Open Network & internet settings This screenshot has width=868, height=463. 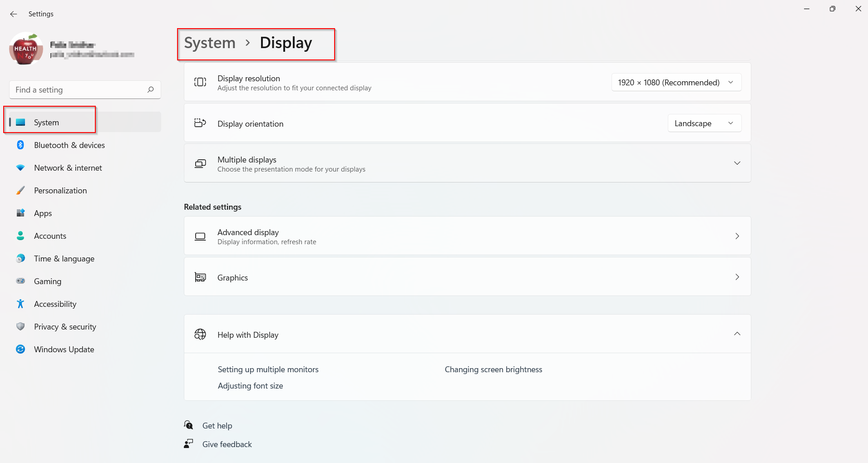(85, 168)
